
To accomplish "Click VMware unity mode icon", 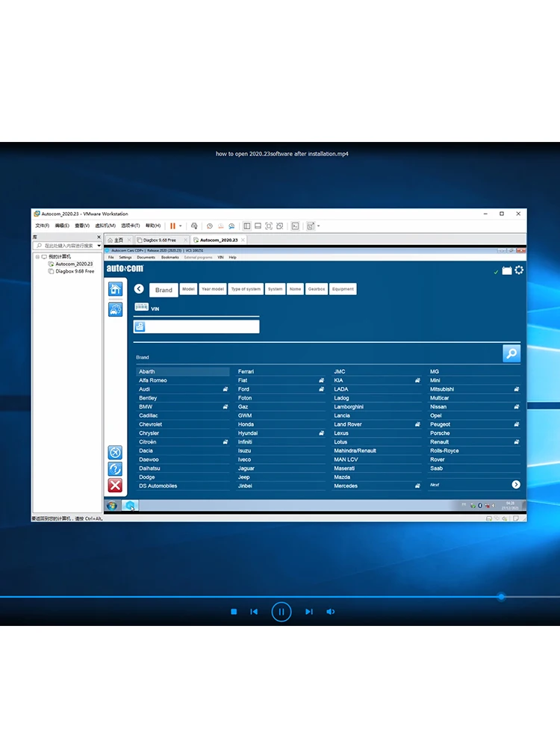I will (279, 226).
